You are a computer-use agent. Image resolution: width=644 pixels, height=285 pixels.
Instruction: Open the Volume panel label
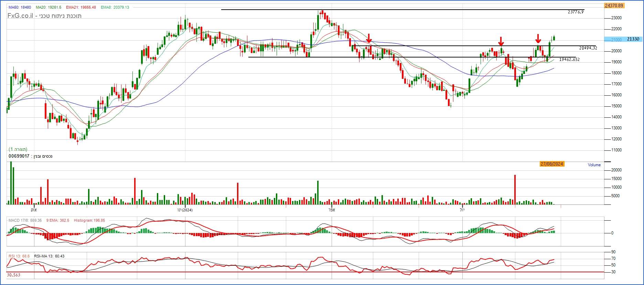[594, 165]
